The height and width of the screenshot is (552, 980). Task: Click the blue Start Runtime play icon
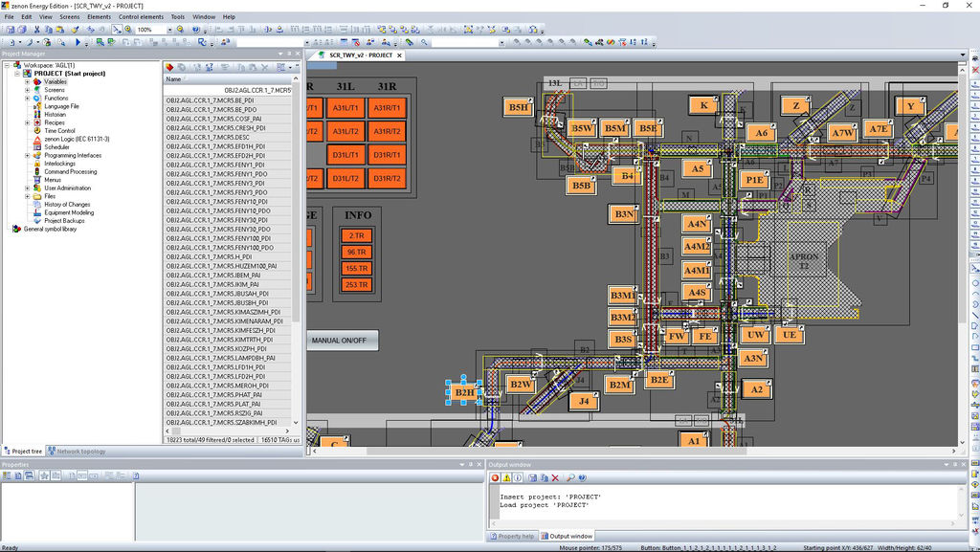pos(78,42)
